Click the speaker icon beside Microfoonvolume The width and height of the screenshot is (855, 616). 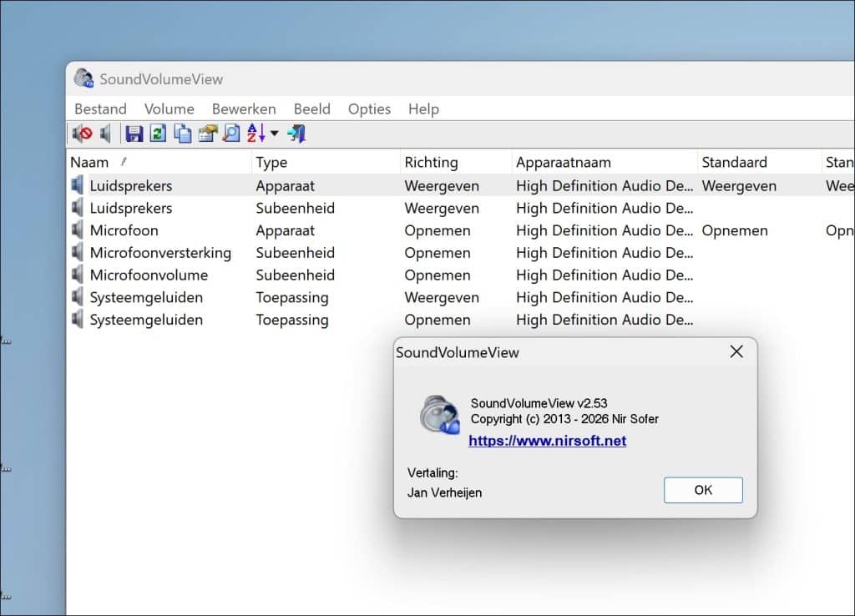coord(78,275)
